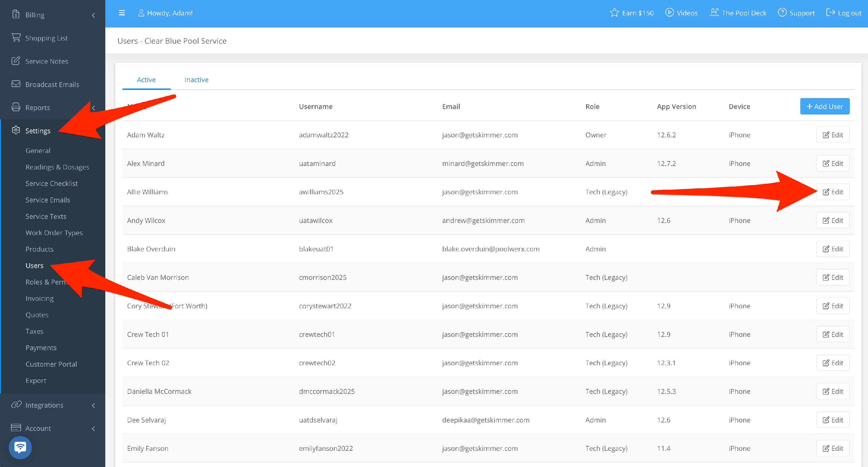
Task: Click The Pool Deck icon
Action: coord(714,13)
